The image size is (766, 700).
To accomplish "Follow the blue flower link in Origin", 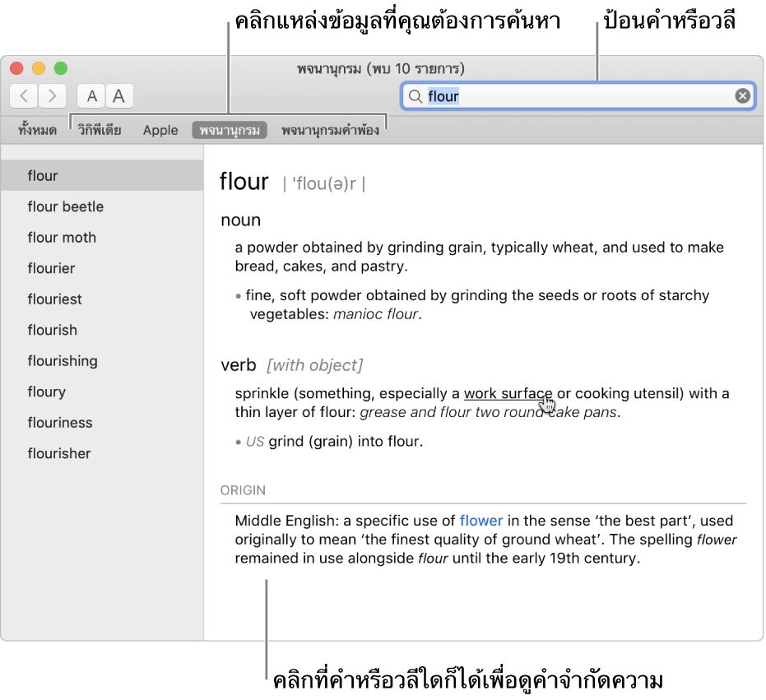I will (x=481, y=521).
